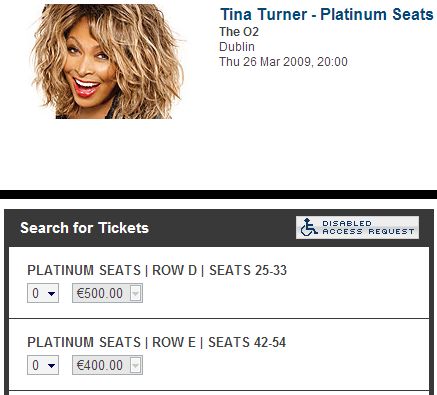Click the black divider bar above the search panel

point(218,194)
